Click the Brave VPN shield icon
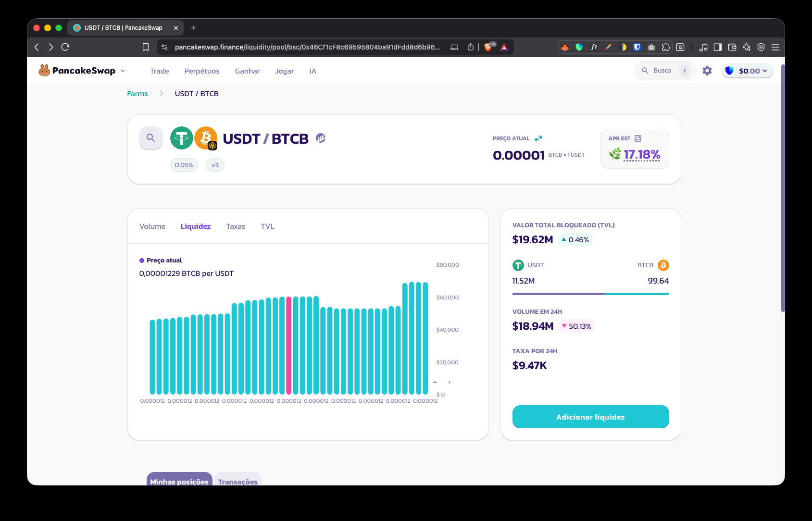The image size is (812, 521). [x=761, y=47]
